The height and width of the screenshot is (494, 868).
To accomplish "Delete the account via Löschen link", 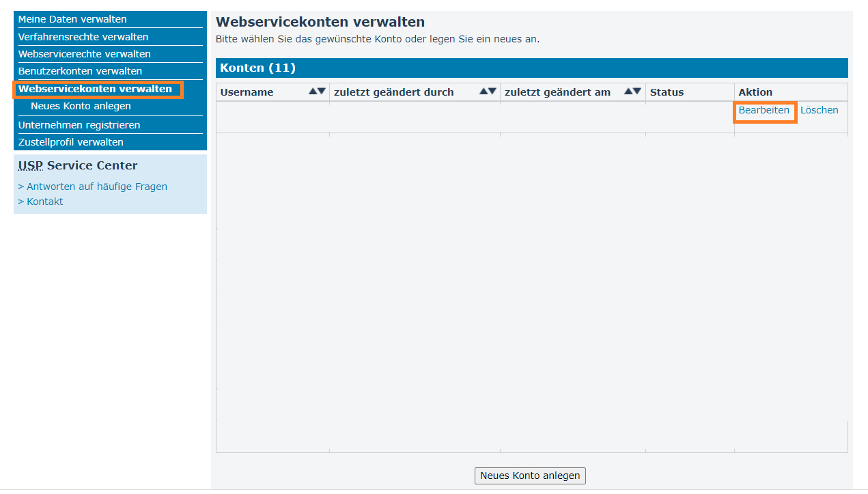I will pos(820,109).
